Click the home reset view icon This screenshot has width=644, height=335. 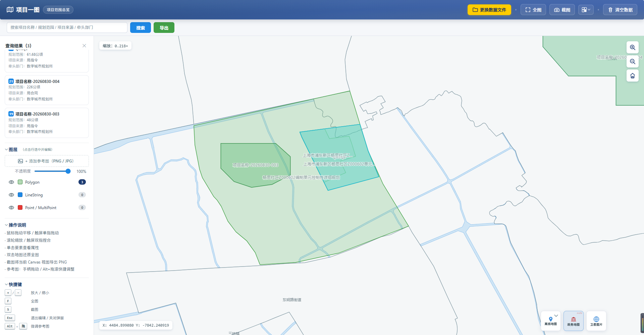coord(632,76)
